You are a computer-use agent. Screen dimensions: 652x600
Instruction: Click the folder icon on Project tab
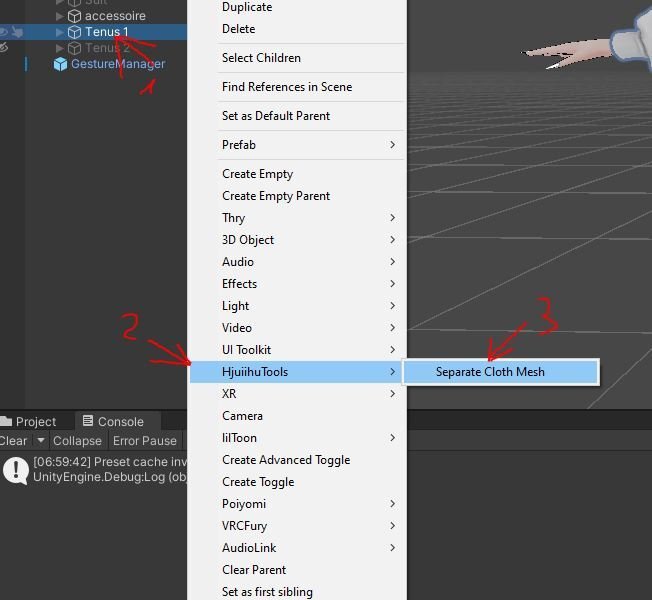point(6,422)
